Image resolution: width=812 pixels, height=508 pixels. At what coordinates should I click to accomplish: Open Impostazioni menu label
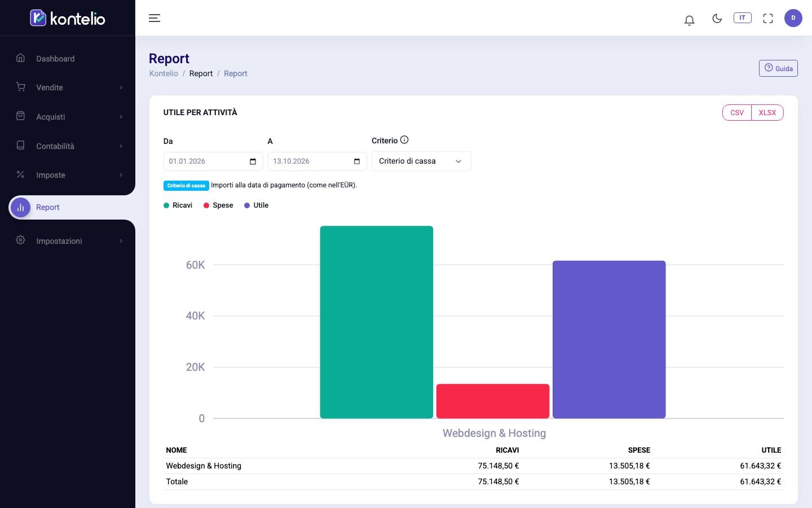point(59,241)
